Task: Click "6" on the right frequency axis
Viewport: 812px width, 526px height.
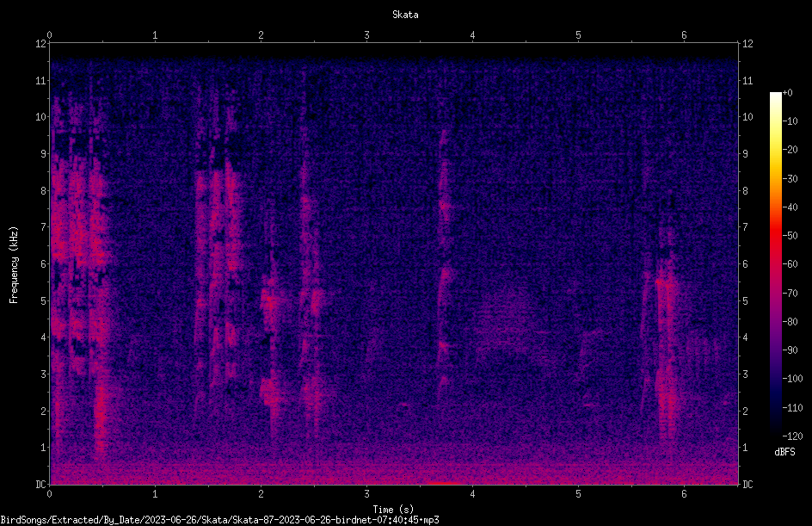Action: point(745,263)
